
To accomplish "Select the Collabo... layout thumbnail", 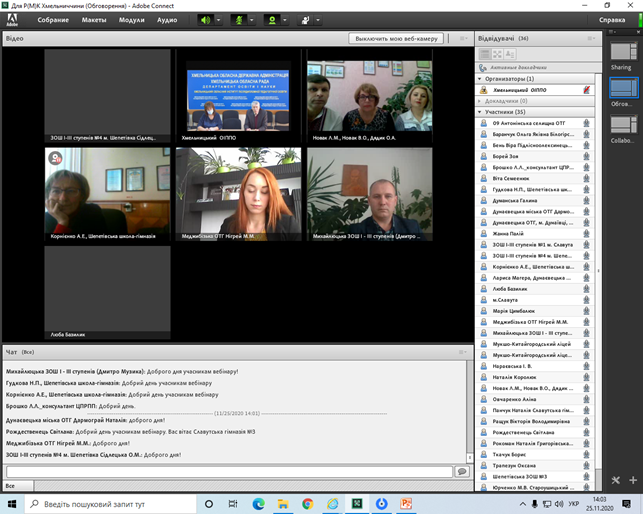I will (623, 125).
